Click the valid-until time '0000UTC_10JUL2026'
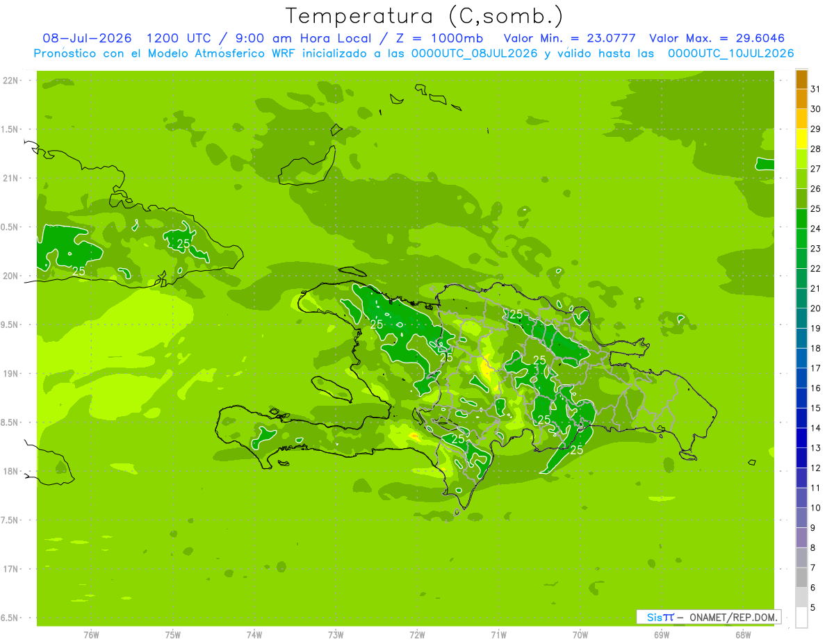The width and height of the screenshot is (834, 644). click(x=730, y=53)
